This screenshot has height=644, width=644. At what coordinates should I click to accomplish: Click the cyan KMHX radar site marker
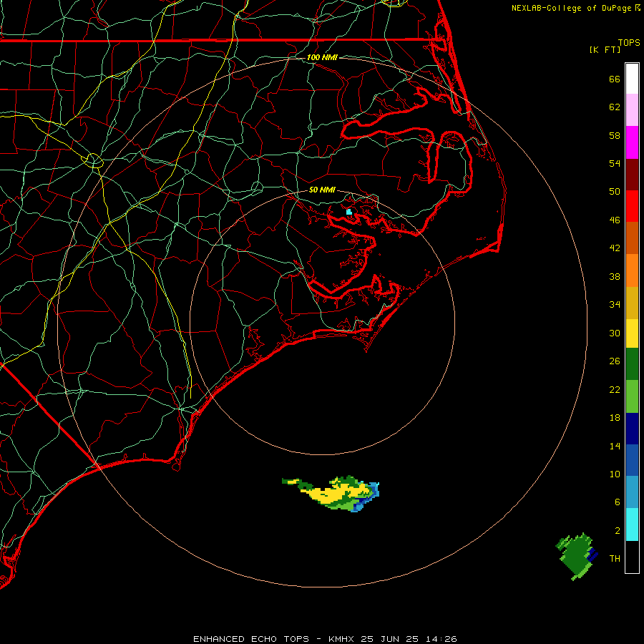pos(348,212)
